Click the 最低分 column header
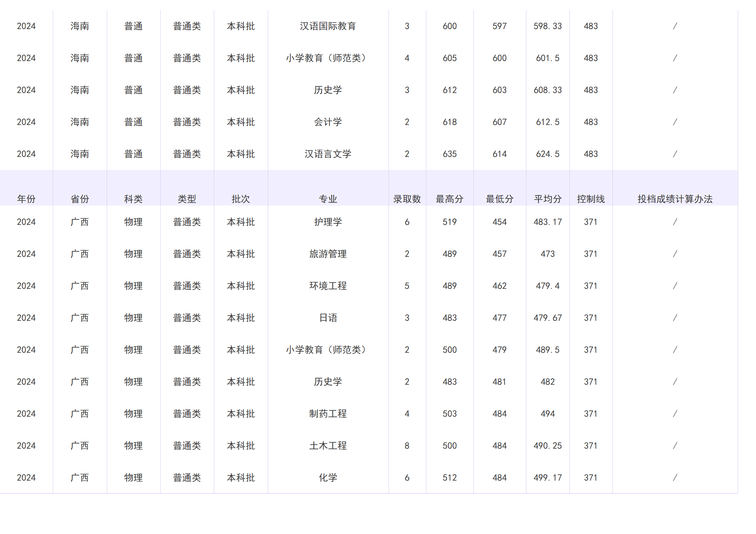The image size is (756, 534). [500, 199]
